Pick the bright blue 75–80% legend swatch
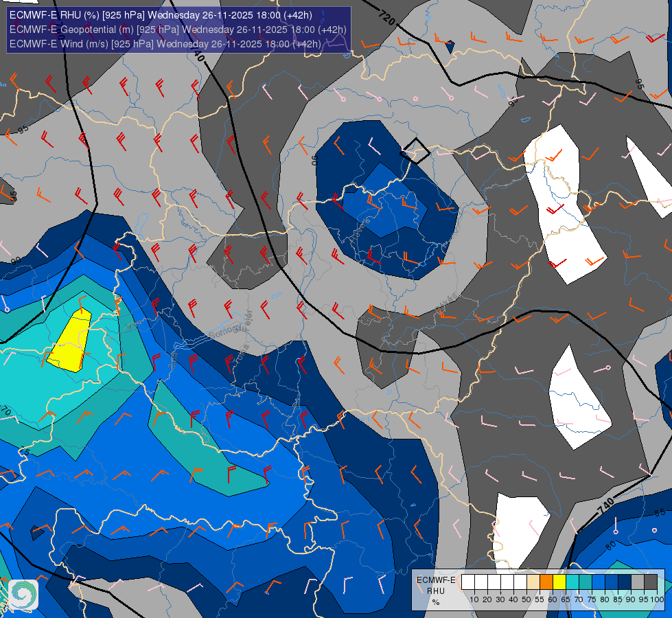Screen dimensions: 672x618 599,582
